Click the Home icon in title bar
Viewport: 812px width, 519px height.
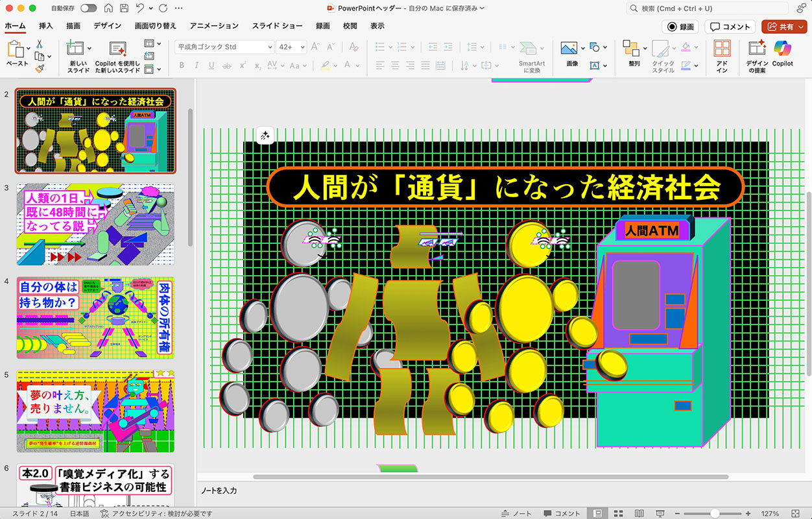tap(108, 8)
